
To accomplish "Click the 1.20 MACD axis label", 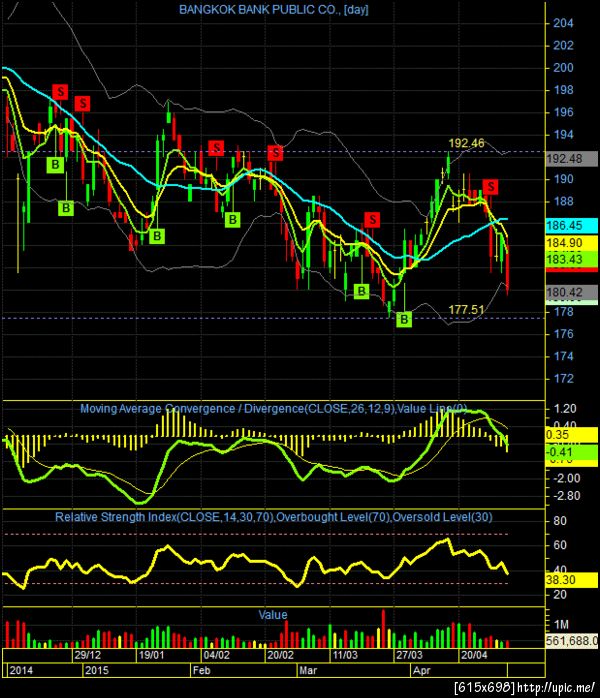I will point(564,409).
